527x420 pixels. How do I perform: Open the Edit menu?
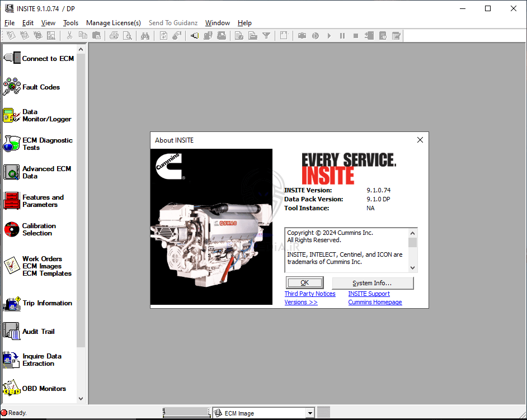click(x=28, y=23)
